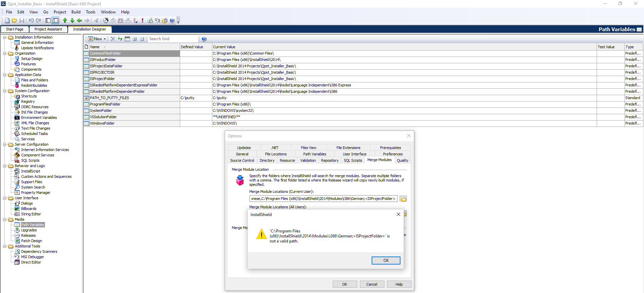This screenshot has width=644, height=293.
Task: Click the redo arrow in main toolbar
Action: point(39,20)
